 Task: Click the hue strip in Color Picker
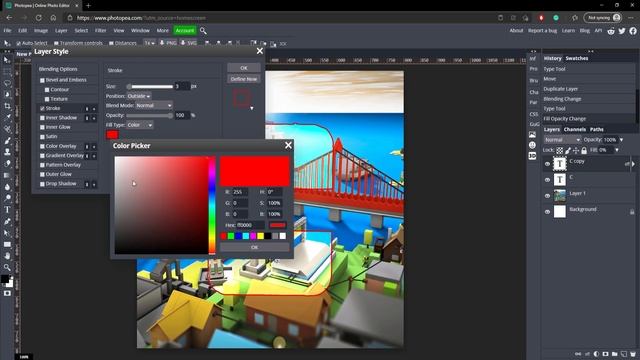pyautogui.click(x=212, y=205)
